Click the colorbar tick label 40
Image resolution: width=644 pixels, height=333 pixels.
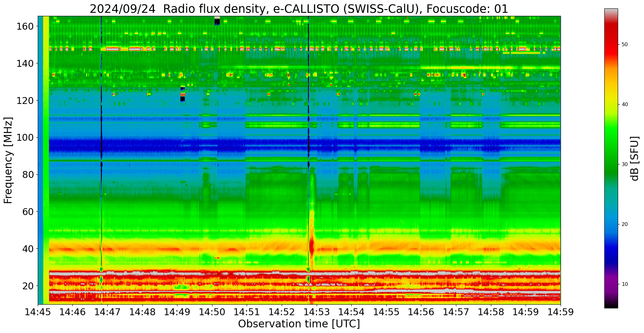click(x=625, y=105)
